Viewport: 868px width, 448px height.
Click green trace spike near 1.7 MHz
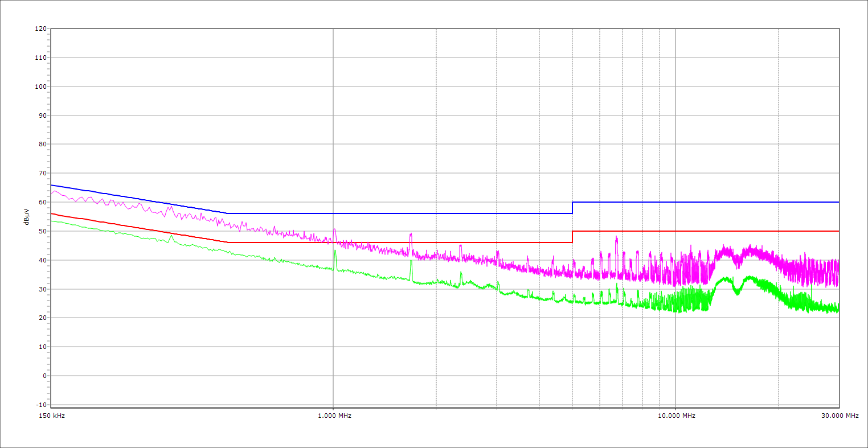pos(411,262)
